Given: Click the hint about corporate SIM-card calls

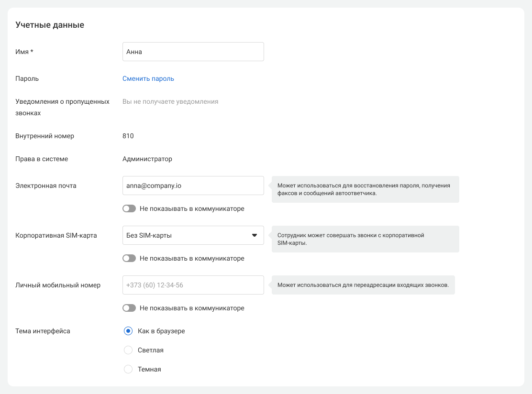Looking at the screenshot, I should click(x=366, y=239).
